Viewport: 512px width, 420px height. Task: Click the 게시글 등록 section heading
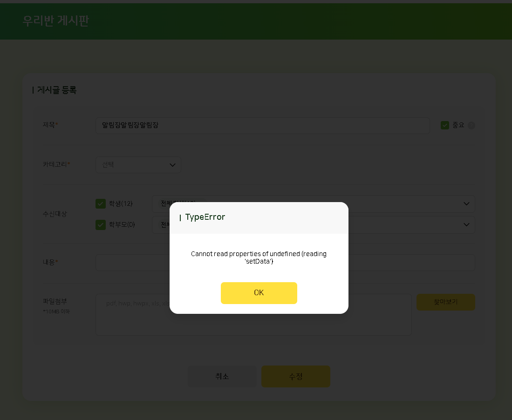56,90
